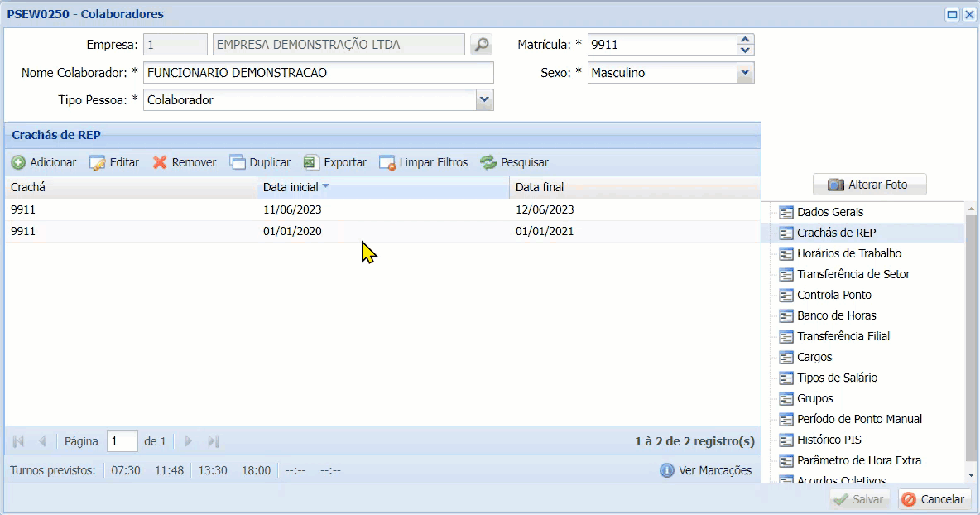Click the Adicionar icon to add a badge

tap(18, 162)
